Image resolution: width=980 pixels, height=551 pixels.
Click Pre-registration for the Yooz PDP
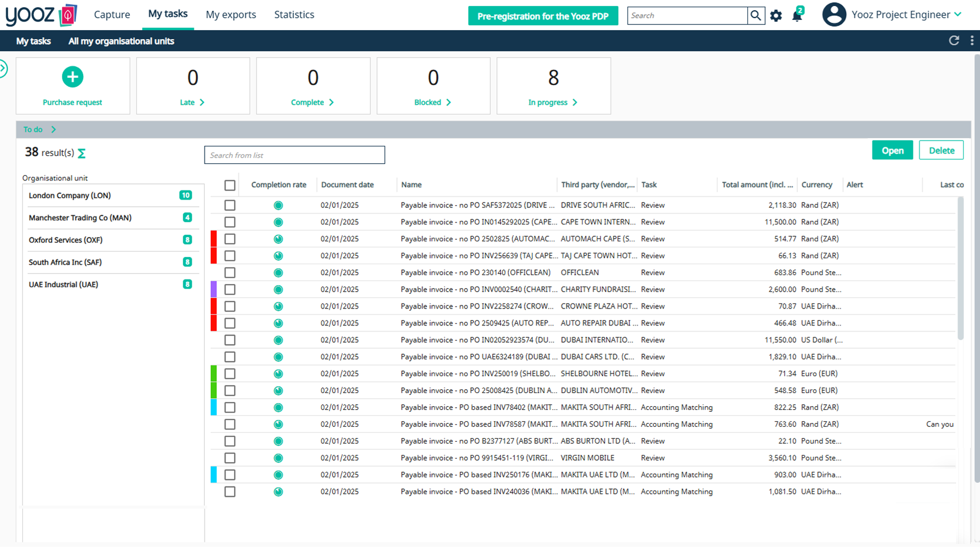coord(543,16)
